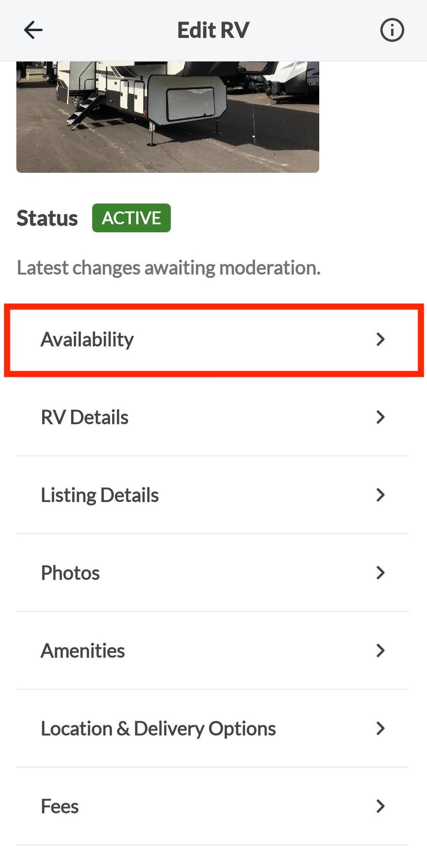Open the Fees section
427x868 pixels.
[x=60, y=807]
